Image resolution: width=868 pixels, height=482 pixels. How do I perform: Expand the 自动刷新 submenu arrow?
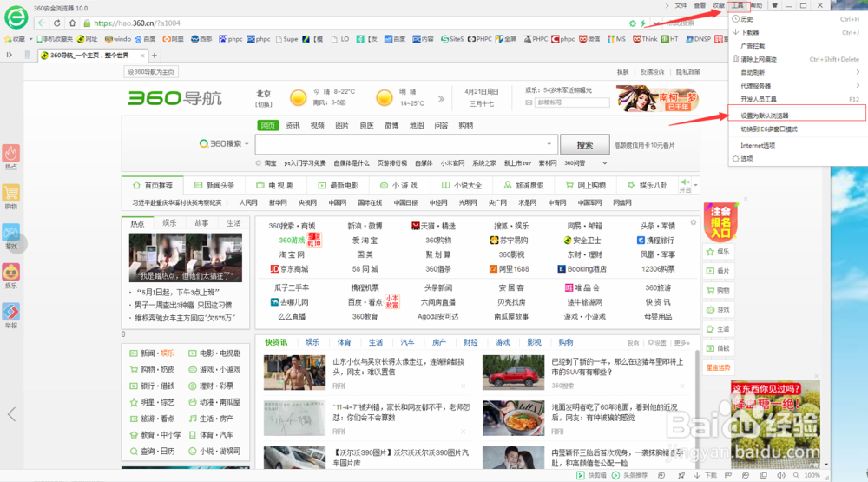click(858, 72)
